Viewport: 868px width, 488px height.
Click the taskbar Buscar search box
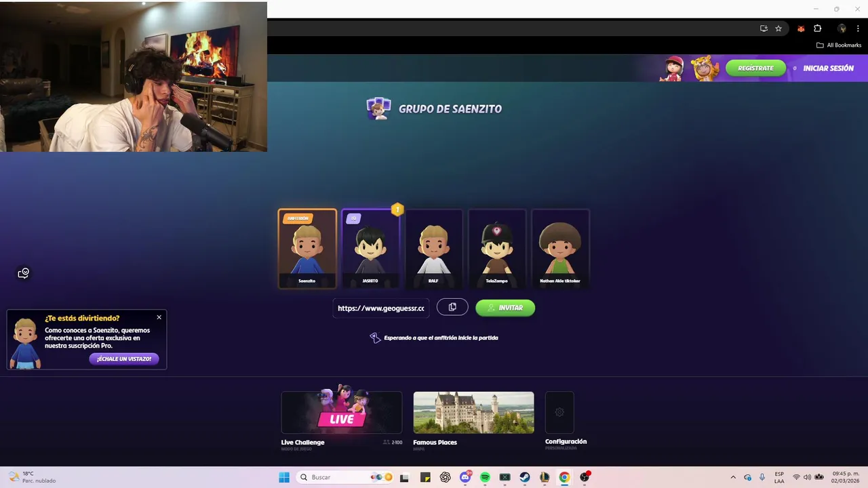pos(346,477)
